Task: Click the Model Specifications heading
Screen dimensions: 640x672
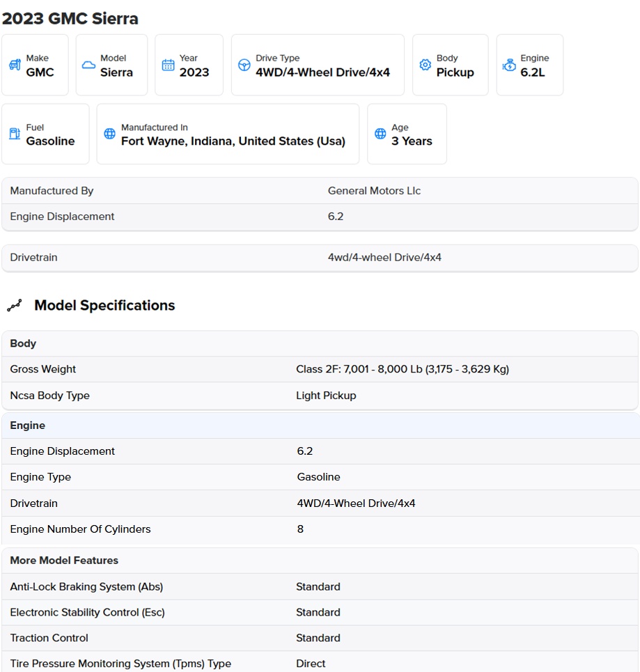Action: click(104, 306)
